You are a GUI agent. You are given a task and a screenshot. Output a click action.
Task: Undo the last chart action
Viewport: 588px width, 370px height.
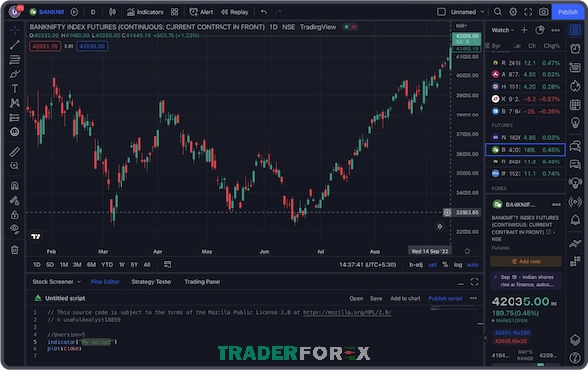pyautogui.click(x=264, y=12)
